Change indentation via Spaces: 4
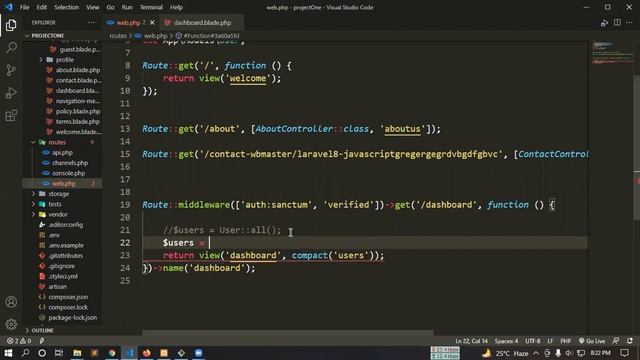640x360 pixels. 506,341
